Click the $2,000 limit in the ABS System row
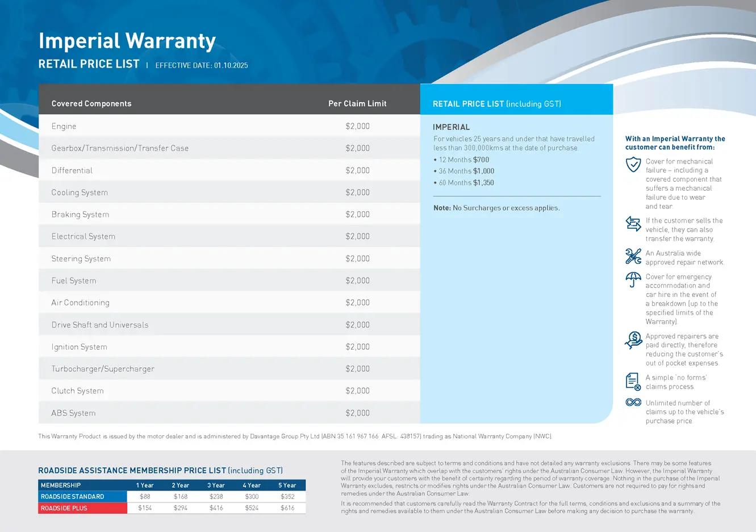Screen dimensions: 756x532 click(357, 413)
